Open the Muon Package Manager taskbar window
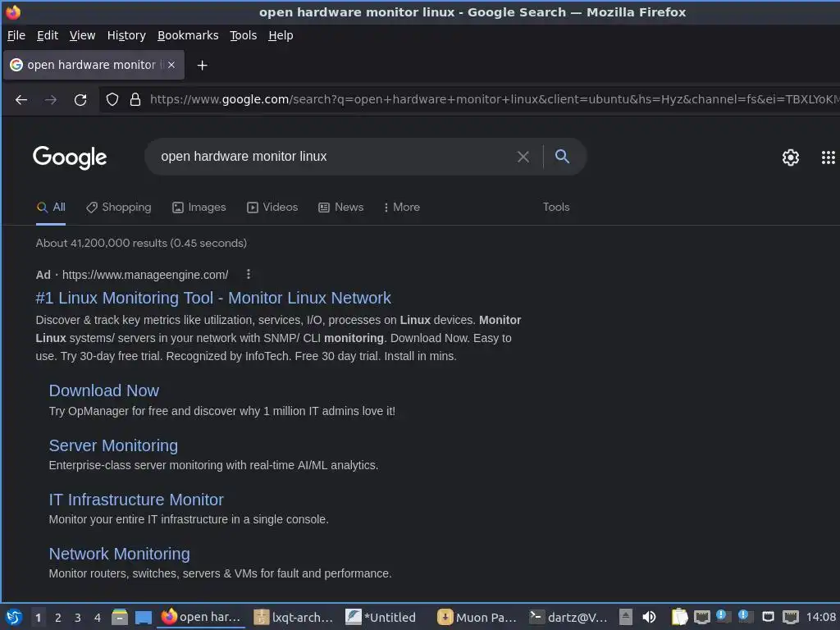Viewport: 840px width, 630px height. pyautogui.click(x=477, y=618)
